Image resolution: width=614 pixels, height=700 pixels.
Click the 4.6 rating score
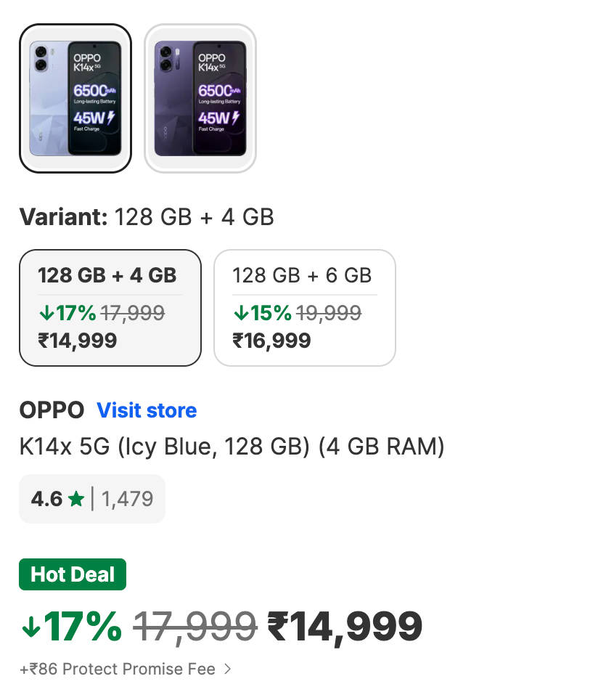tap(46, 499)
